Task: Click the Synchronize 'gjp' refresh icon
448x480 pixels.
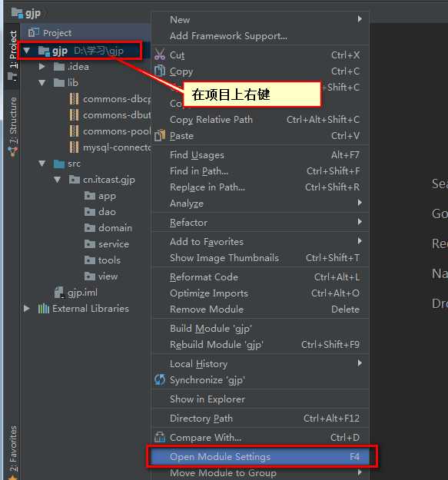Action: (x=160, y=379)
